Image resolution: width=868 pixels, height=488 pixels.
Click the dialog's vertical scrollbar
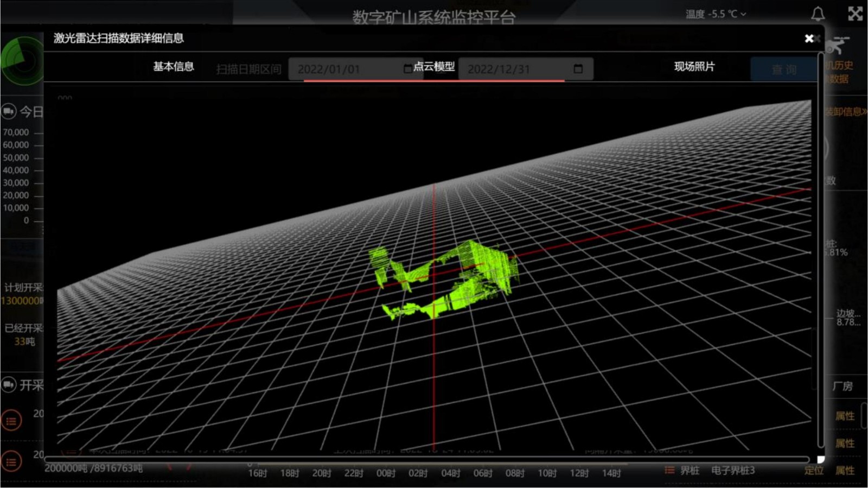(820, 244)
